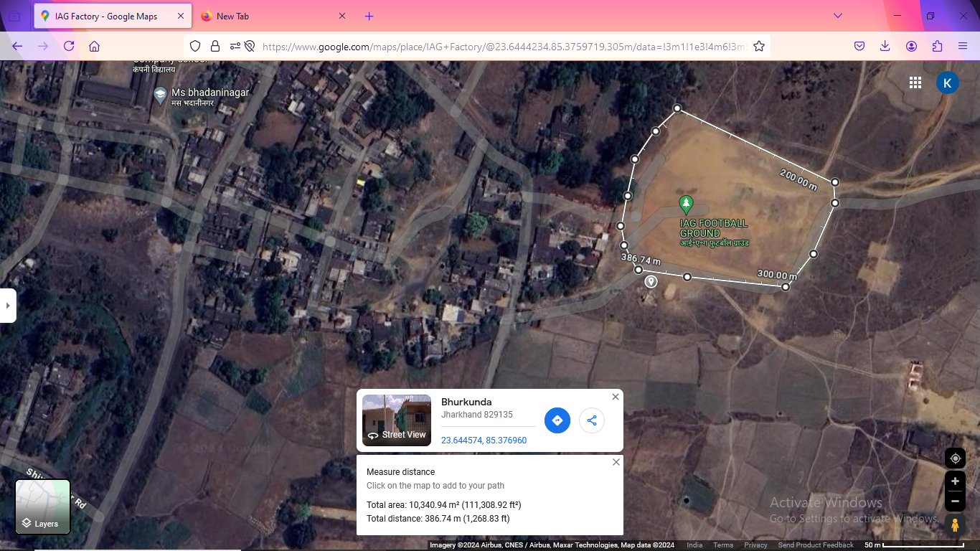Click the URL address field

point(504,47)
